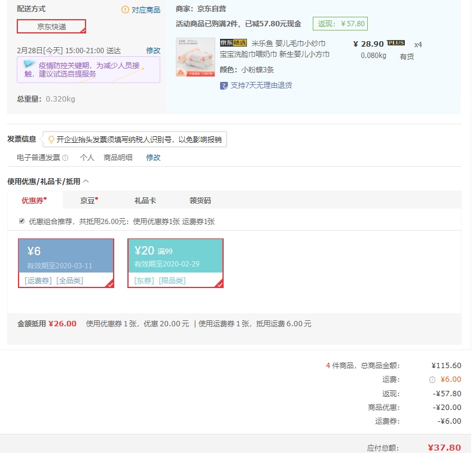
Task: Click the 返现 -¥57.80 summary value
Action: (447, 393)
